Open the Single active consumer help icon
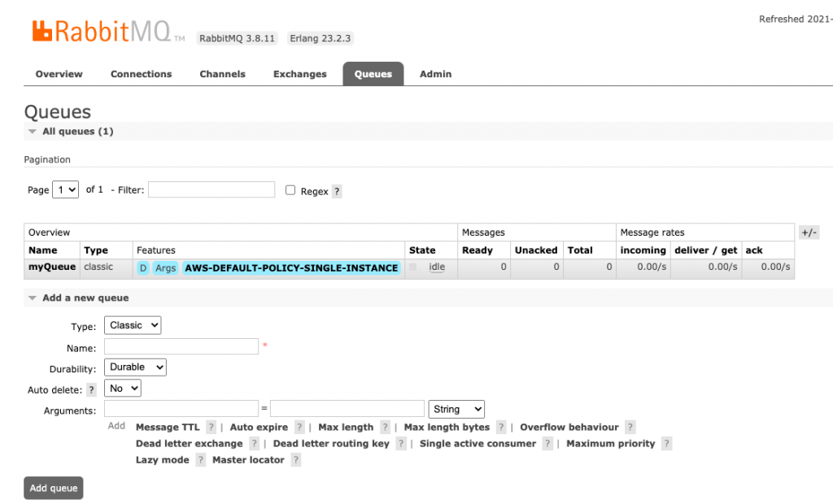Viewport: 833px width, 504px height. 547,444
